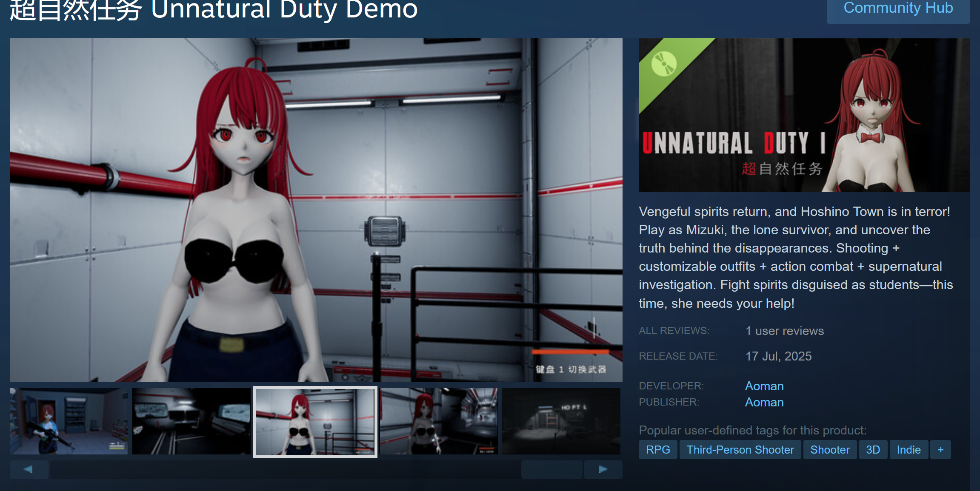Click the 'ALL REVIEWS:' label
The width and height of the screenshot is (980, 491).
(x=674, y=331)
